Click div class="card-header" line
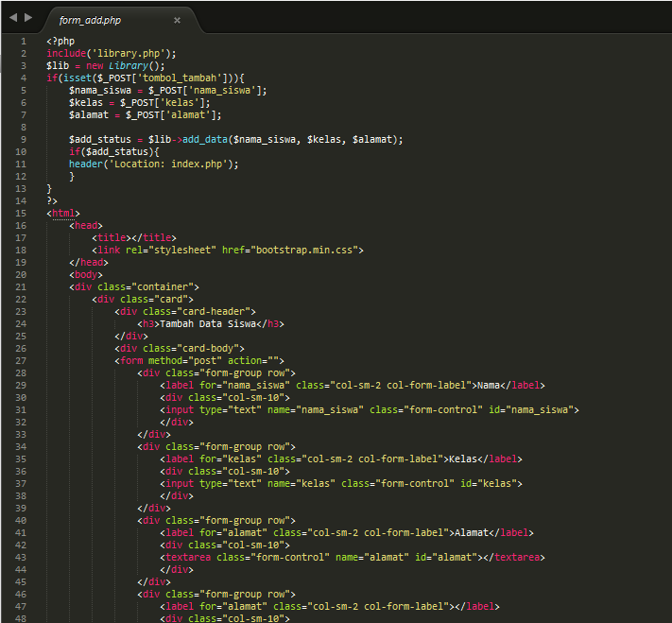The height and width of the screenshot is (623, 672). (185, 312)
